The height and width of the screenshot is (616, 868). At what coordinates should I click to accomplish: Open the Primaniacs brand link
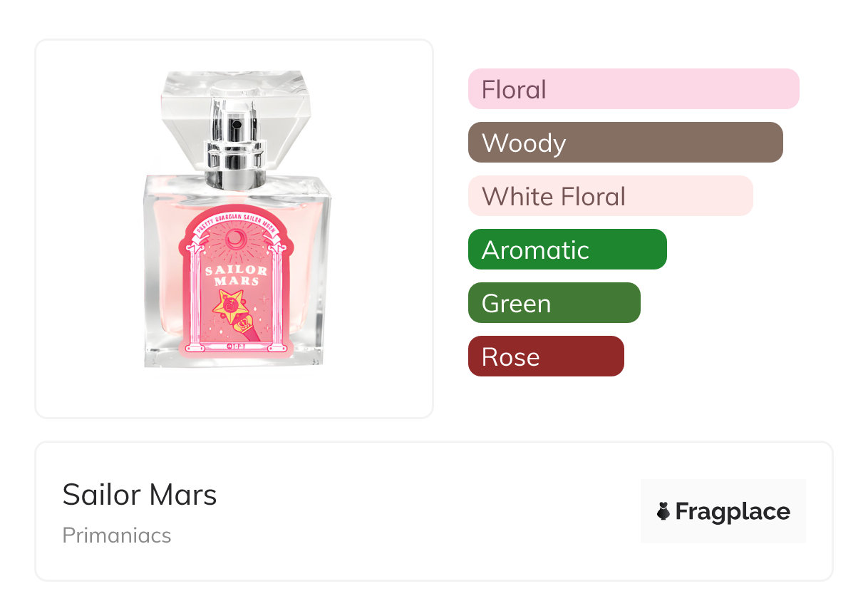point(116,535)
